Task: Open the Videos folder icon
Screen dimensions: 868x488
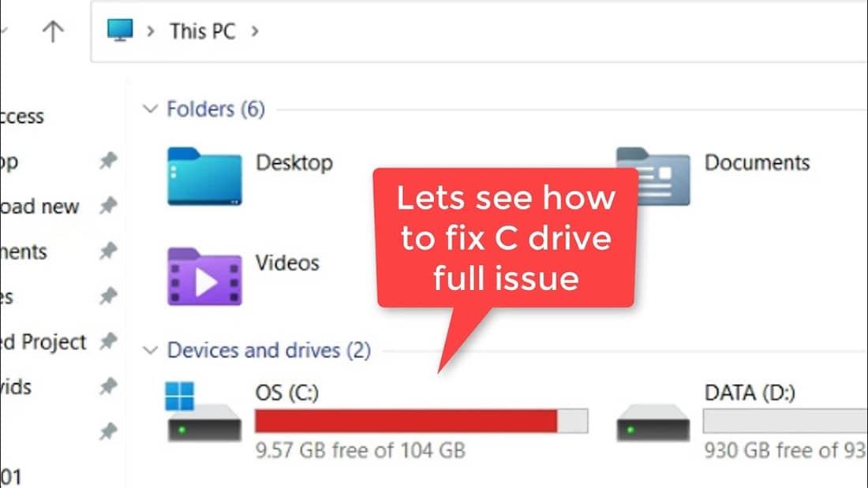Action: (x=204, y=276)
